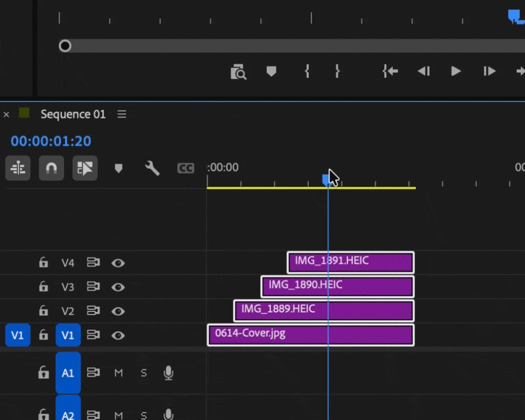Toggle V1 source patching button
Screen dimensions: 525x420
click(18, 335)
